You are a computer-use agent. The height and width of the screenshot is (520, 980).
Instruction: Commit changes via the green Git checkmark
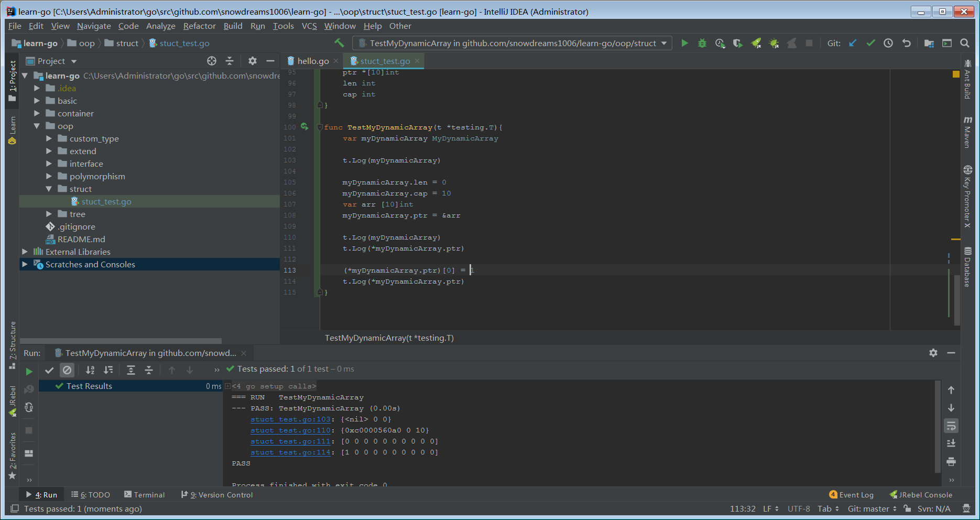click(x=870, y=43)
